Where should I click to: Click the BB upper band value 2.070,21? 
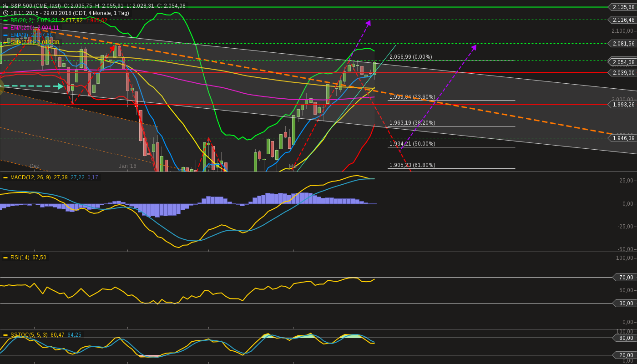[47, 20]
